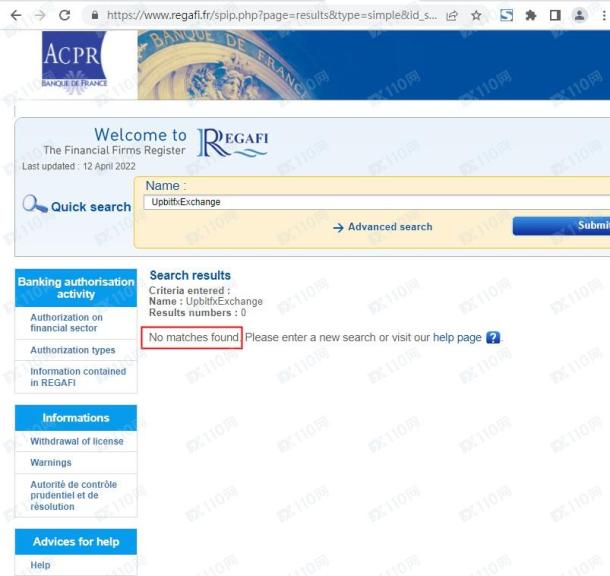Image resolution: width=610 pixels, height=576 pixels.
Task: View site info via padlock icon
Action: tap(95, 16)
